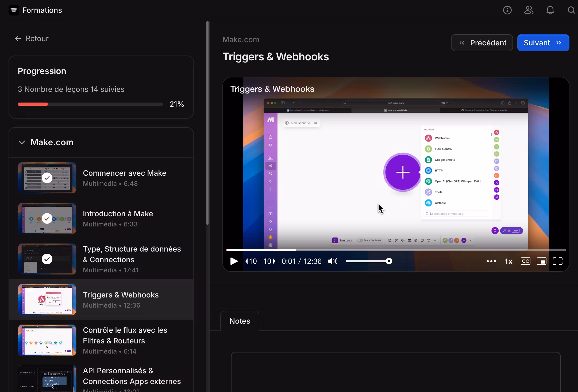Image resolution: width=578 pixels, height=392 pixels.
Task: Enter fullscreen video mode
Action: pos(557,261)
